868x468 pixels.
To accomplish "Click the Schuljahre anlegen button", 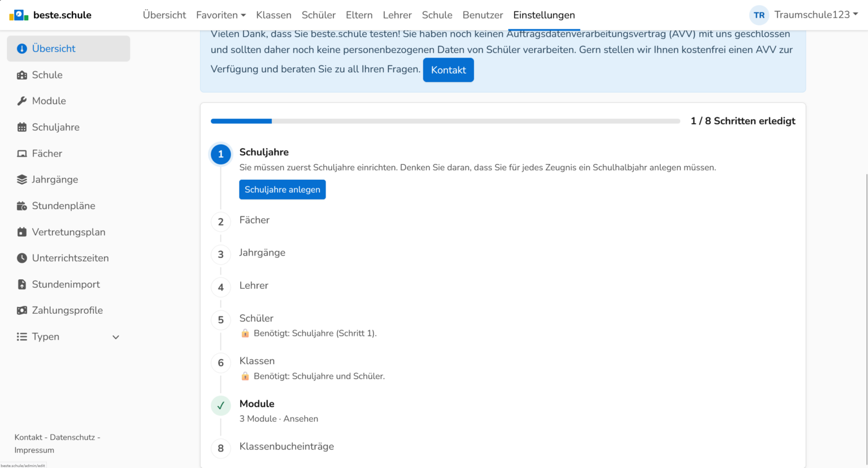I will 283,189.
